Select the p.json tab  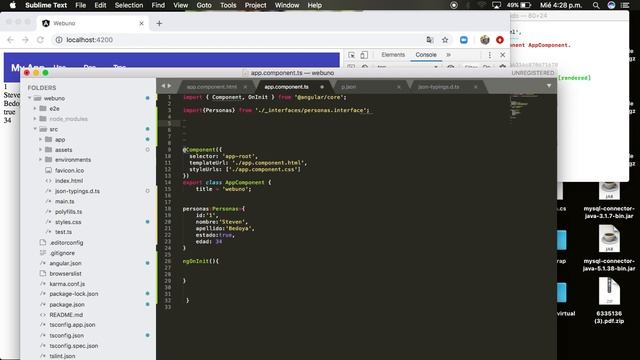pos(349,87)
